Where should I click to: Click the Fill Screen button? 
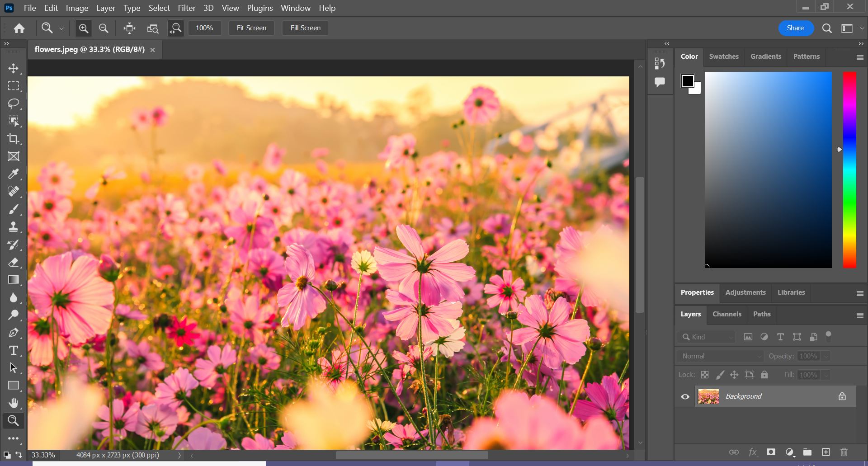[x=306, y=28]
